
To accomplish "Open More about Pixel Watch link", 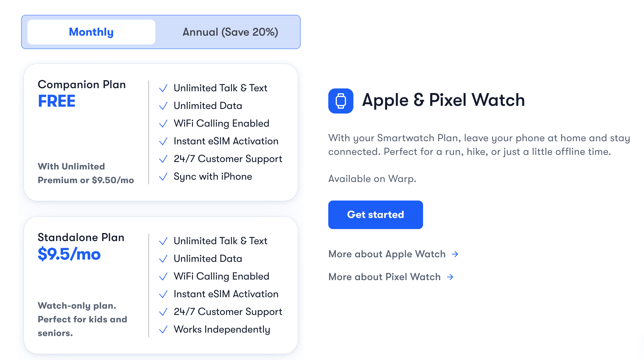I will pyautogui.click(x=384, y=277).
